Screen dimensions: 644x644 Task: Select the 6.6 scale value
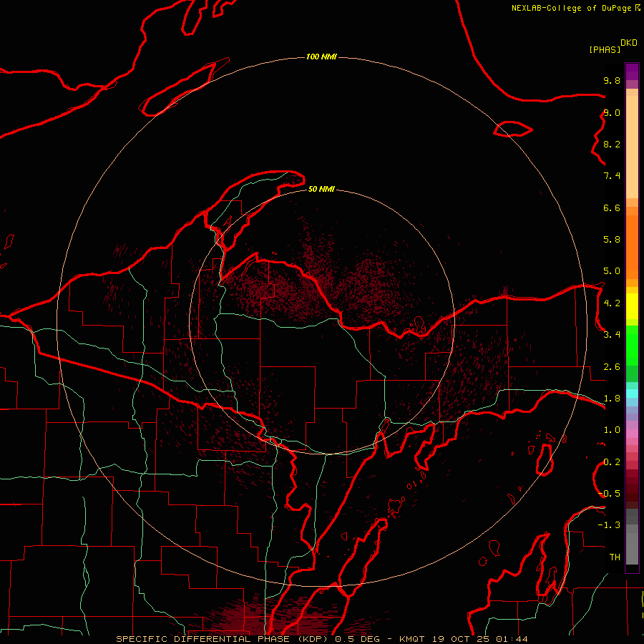(612, 208)
